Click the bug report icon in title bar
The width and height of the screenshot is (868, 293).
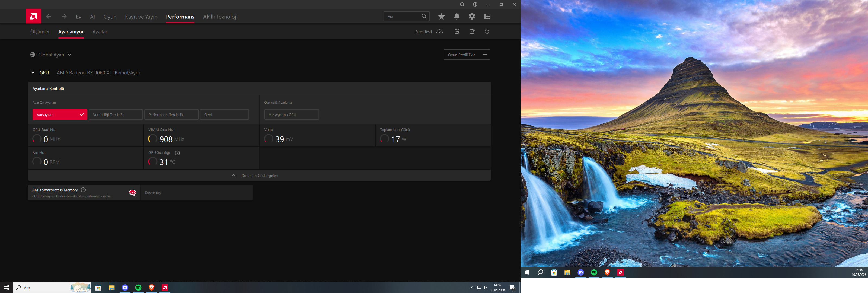point(462,4)
